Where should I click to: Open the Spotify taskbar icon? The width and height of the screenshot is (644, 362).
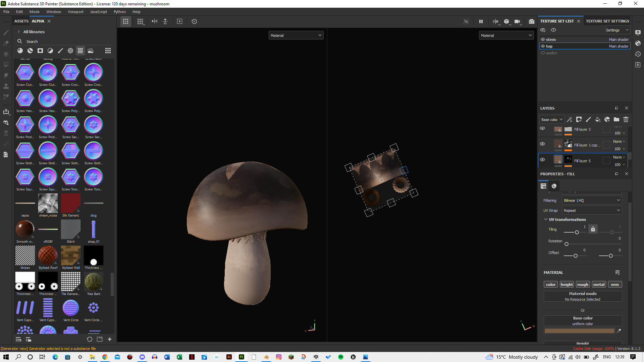pos(341,357)
